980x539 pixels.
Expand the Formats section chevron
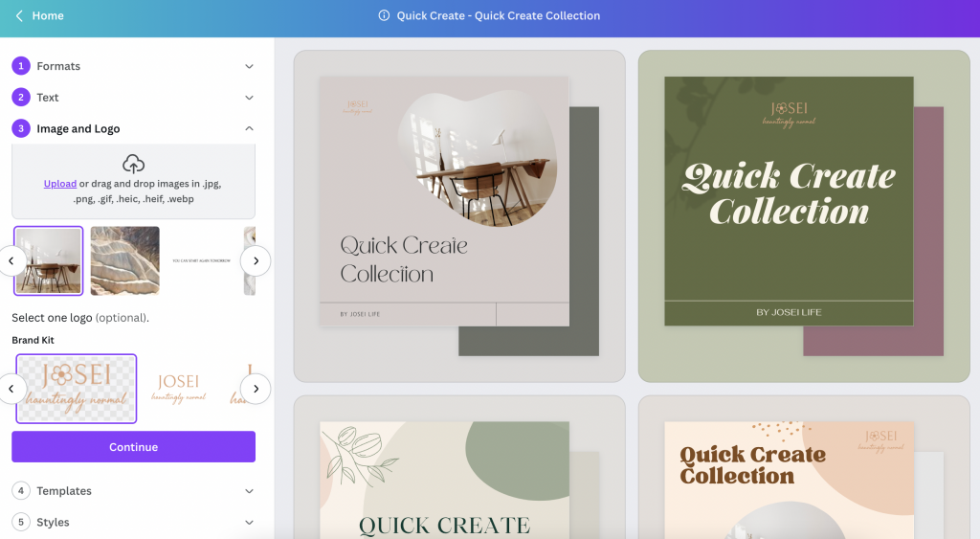(x=250, y=66)
